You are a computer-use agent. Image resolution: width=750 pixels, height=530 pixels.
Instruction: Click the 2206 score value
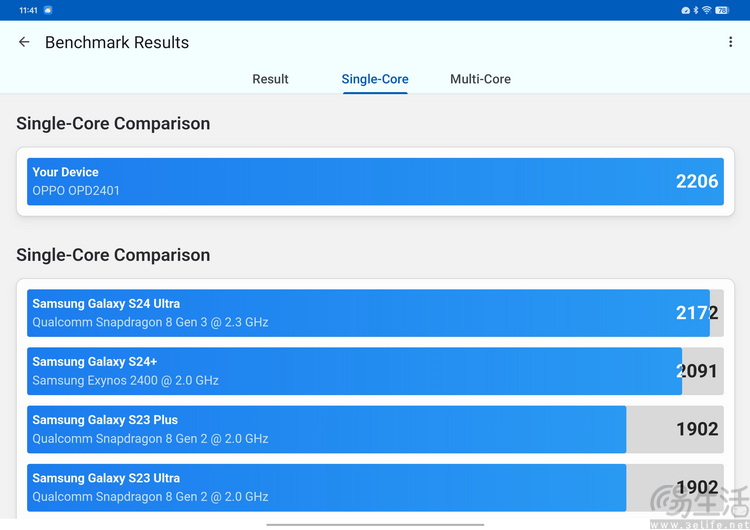[x=697, y=181]
